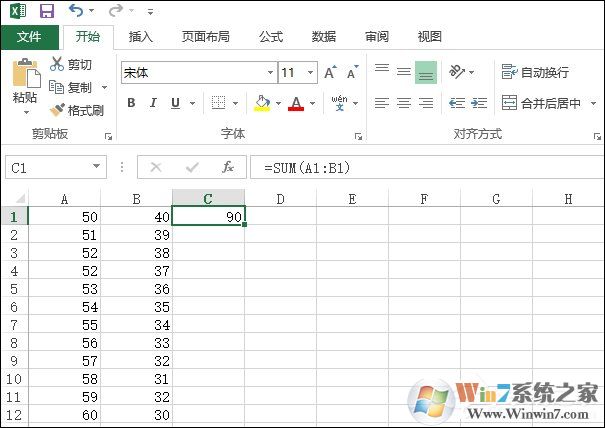Open the 页面布局 (Page Layout) tab
The height and width of the screenshot is (428, 605).
(206, 37)
